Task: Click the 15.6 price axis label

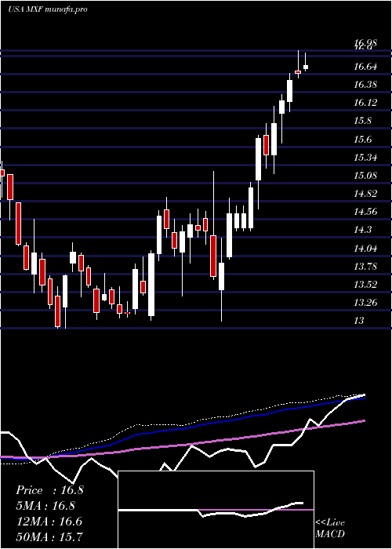Action: pyautogui.click(x=362, y=140)
